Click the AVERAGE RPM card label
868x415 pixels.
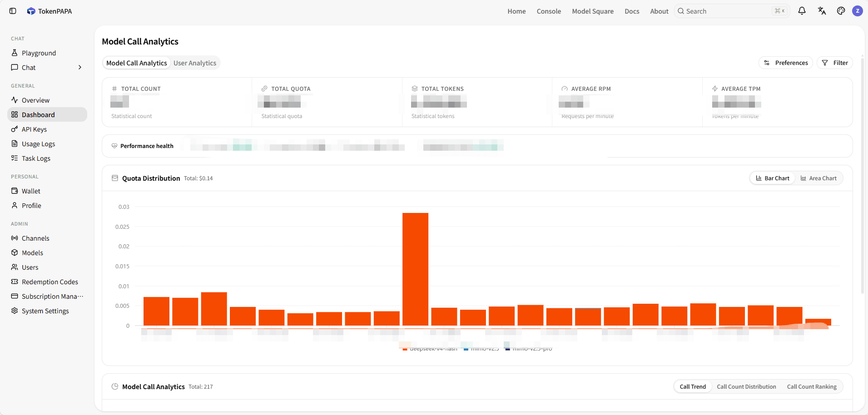tap(591, 89)
